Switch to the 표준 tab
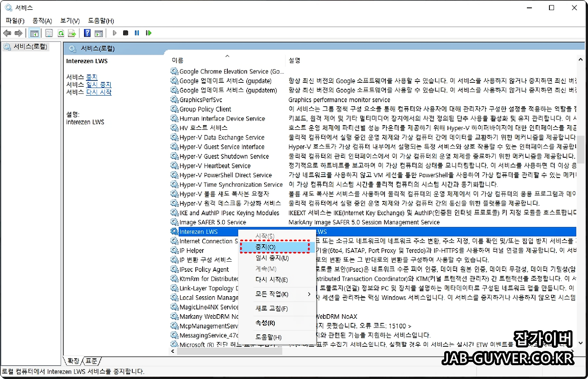Image resolution: width=588 pixels, height=379 pixels. [90, 361]
